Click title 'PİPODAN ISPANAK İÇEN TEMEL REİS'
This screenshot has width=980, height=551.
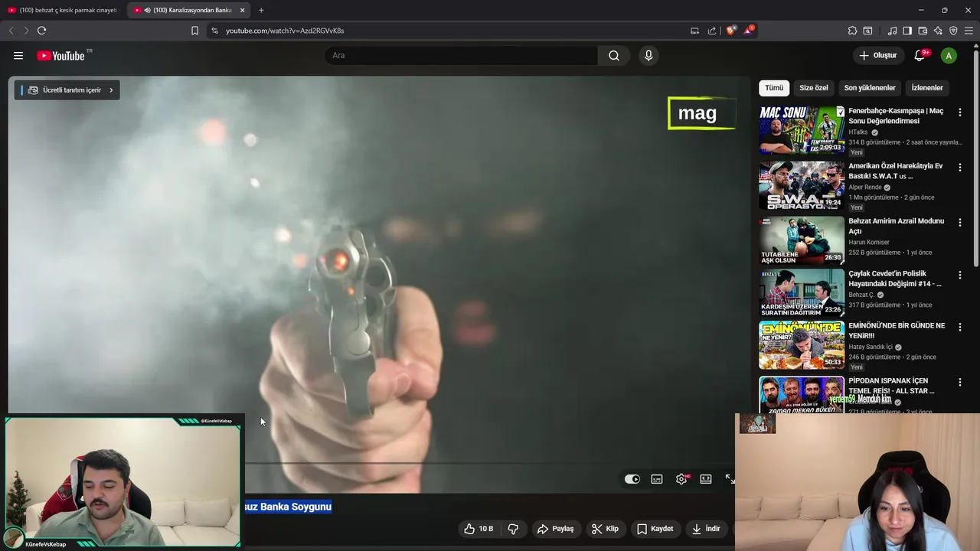pyautogui.click(x=891, y=386)
